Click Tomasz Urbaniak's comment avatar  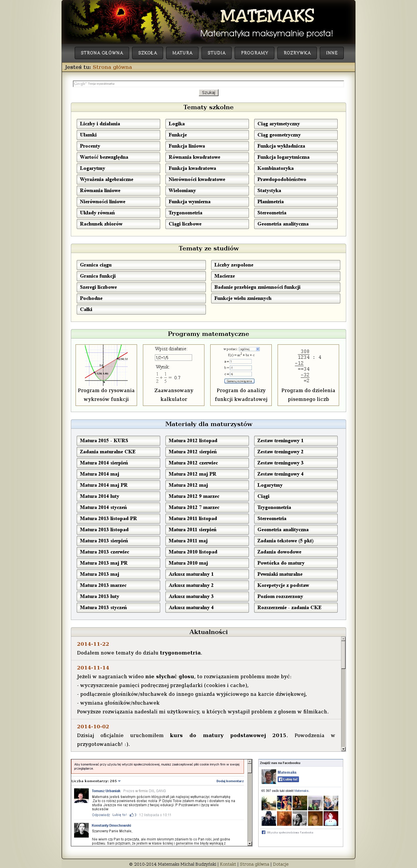[81, 796]
